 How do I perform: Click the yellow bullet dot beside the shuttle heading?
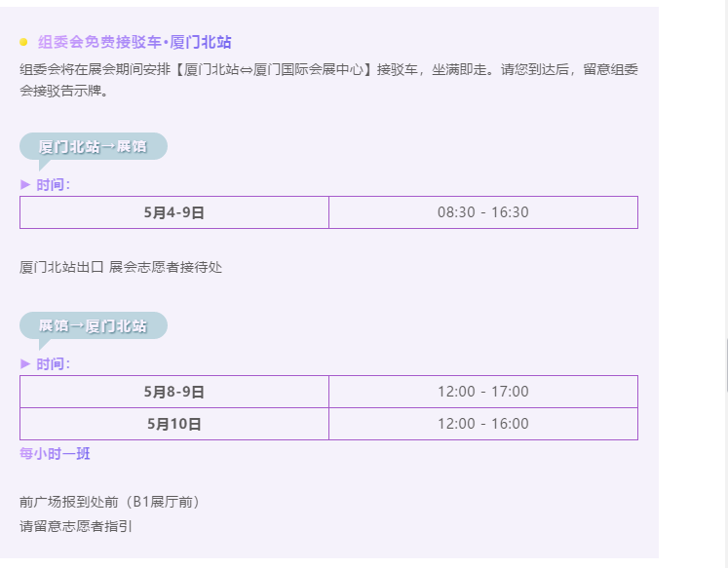23,42
